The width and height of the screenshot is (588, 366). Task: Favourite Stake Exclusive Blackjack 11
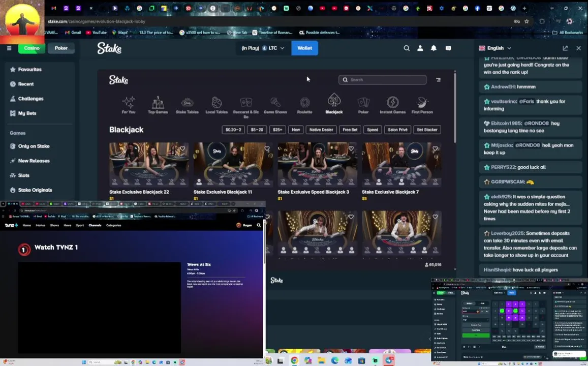[x=267, y=148]
